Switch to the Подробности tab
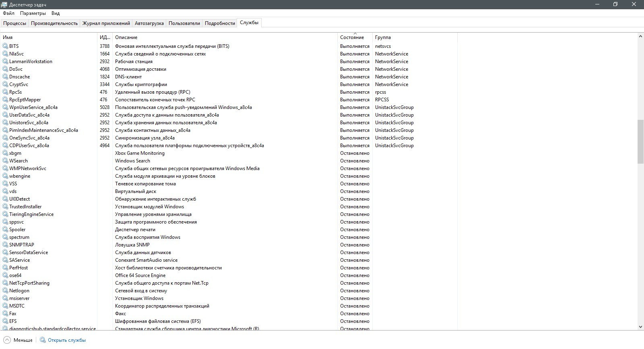Image resolution: width=644 pixels, height=349 pixels. 220,23
